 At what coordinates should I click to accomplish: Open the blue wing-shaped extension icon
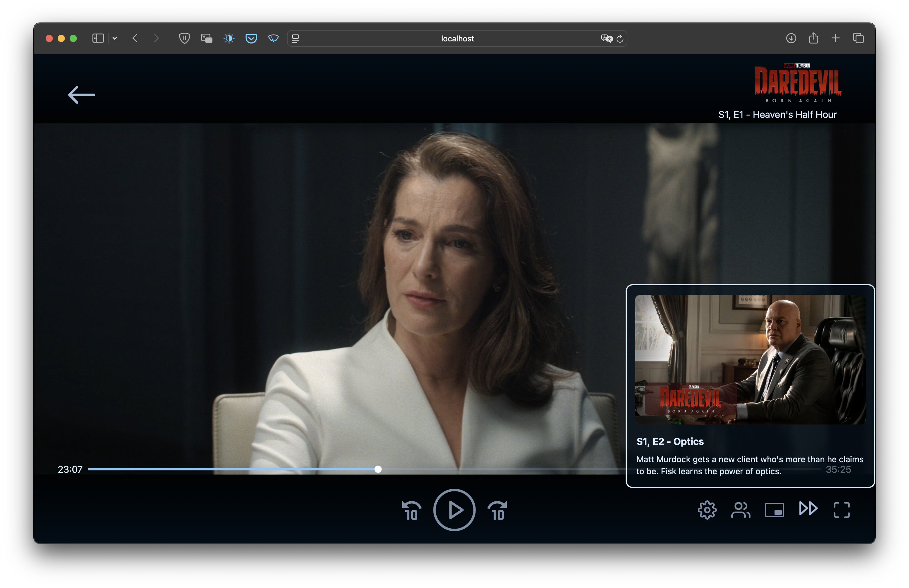(x=273, y=38)
